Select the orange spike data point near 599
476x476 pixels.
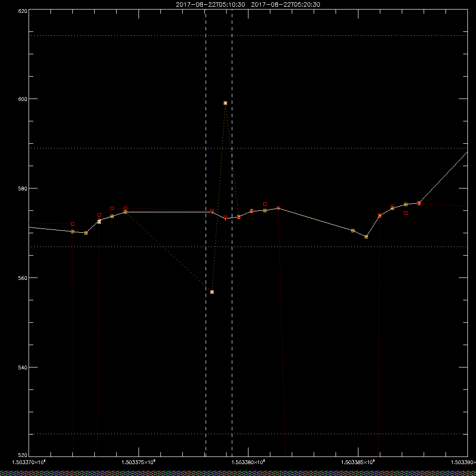click(225, 103)
